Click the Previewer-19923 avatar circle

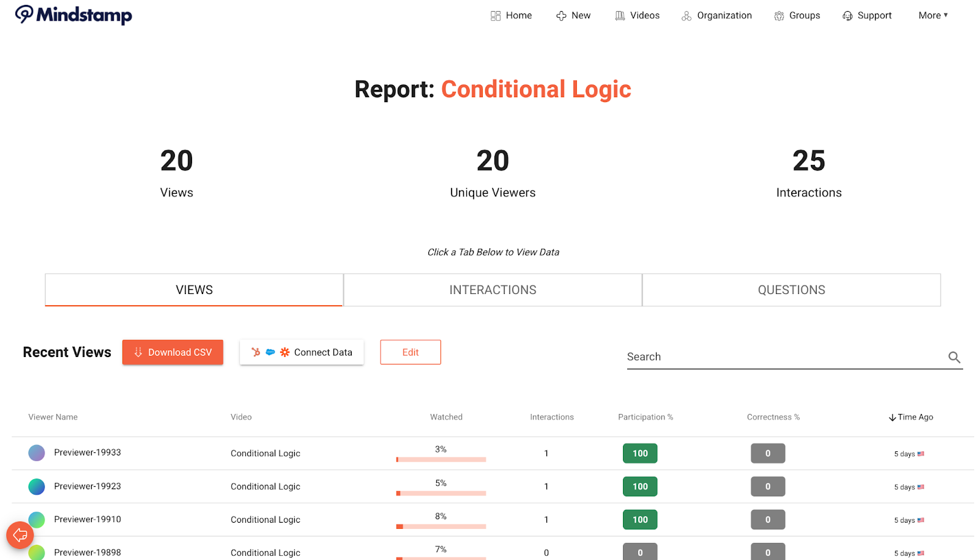coord(37,487)
